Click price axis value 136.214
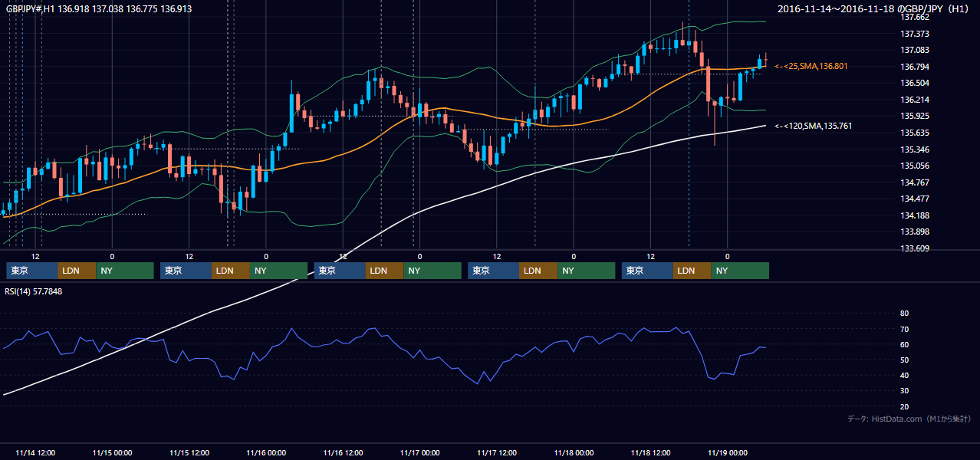The height and width of the screenshot is (460, 980). pyautogui.click(x=915, y=100)
